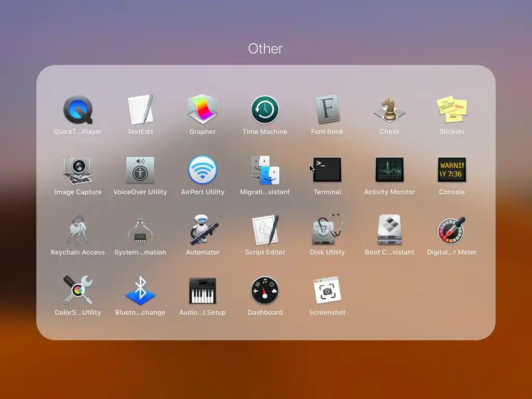The height and width of the screenshot is (399, 532).
Task: Open the Screenshot app icon
Action: [327, 290]
